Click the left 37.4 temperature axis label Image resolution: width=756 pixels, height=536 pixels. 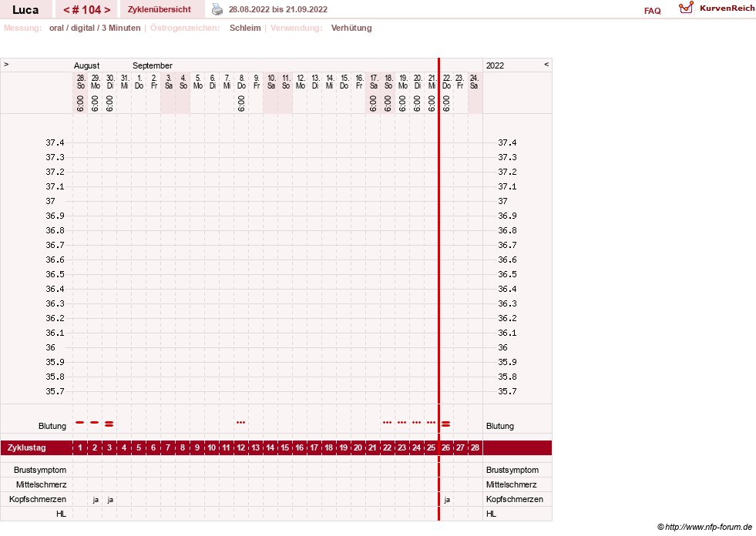pos(55,142)
